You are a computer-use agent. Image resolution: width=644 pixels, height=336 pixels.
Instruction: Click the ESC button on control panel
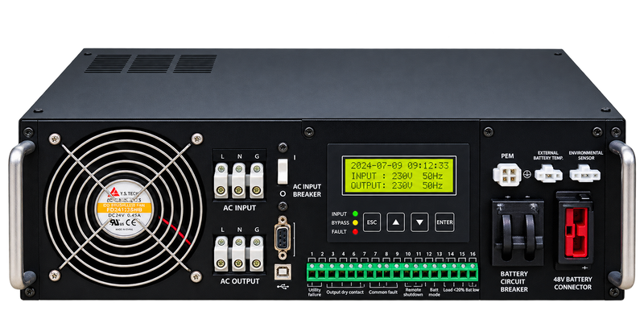(372, 222)
